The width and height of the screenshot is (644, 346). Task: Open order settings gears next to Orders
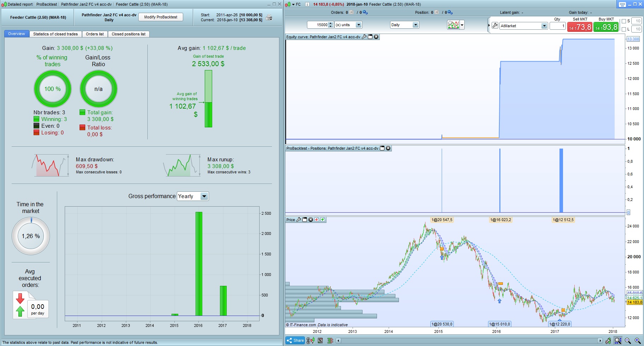(365, 12)
